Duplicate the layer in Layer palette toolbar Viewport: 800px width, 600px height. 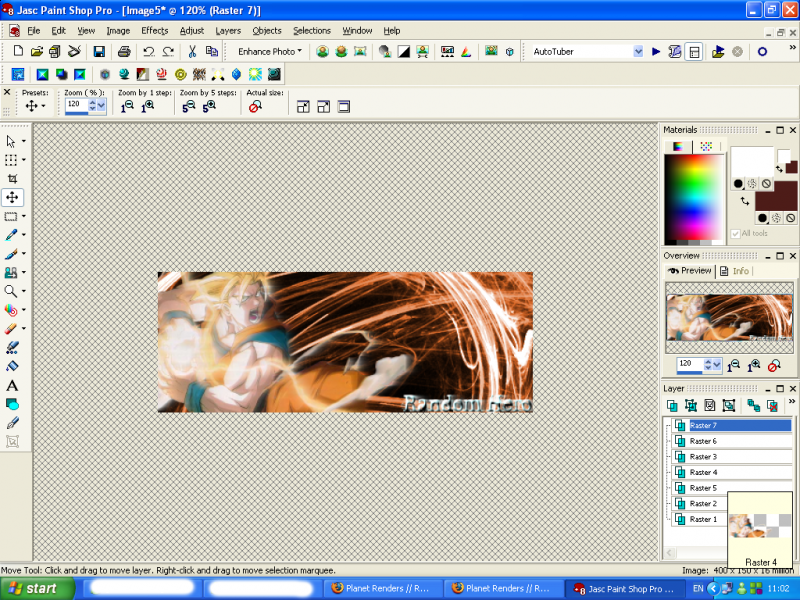click(754, 406)
